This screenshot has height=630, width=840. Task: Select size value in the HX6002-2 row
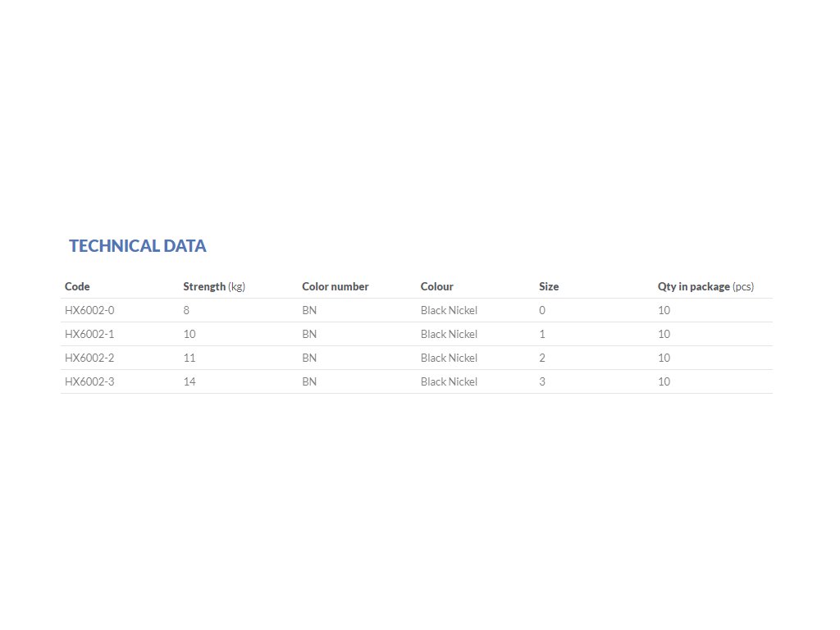(x=542, y=358)
